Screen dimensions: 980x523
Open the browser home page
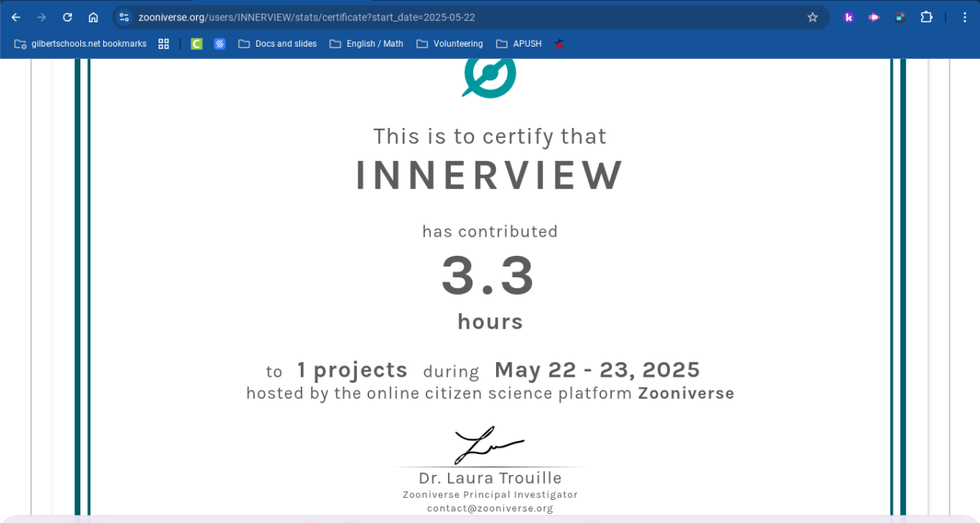coord(93,17)
